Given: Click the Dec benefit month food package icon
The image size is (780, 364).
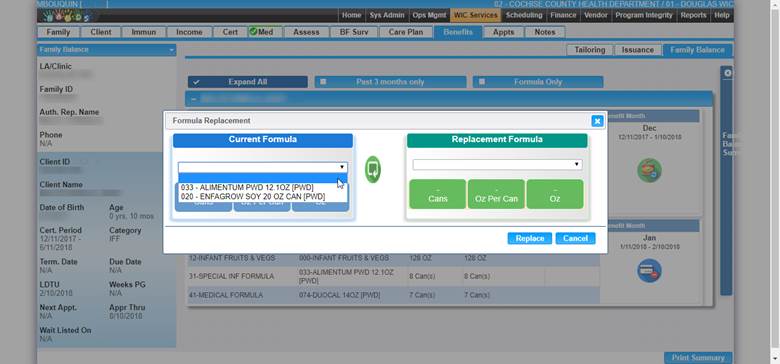Looking at the screenshot, I should point(649,170).
